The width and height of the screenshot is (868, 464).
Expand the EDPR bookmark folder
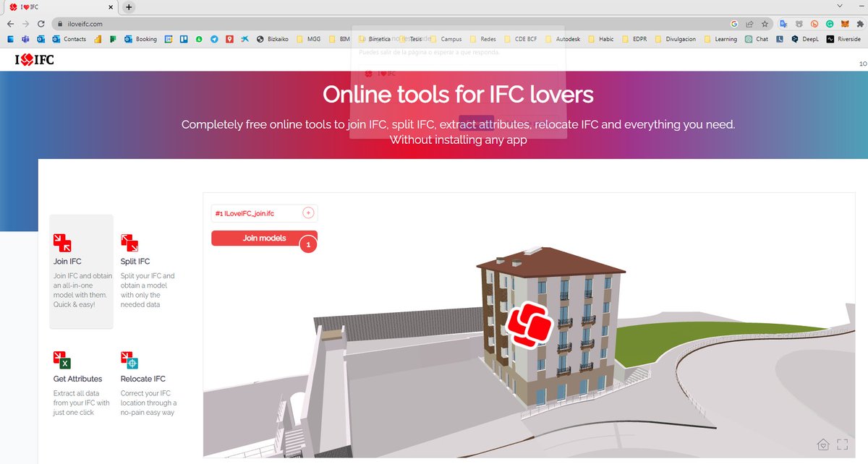[x=634, y=39]
